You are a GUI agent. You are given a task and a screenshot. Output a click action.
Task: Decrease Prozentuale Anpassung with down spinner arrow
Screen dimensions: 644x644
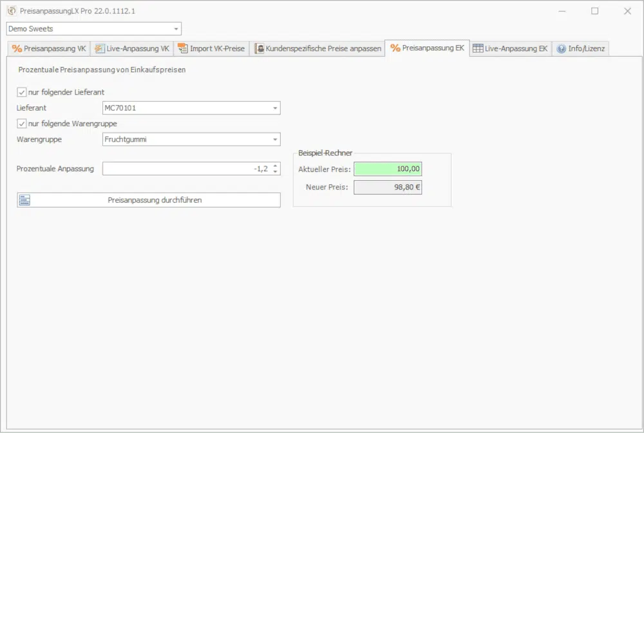point(276,172)
